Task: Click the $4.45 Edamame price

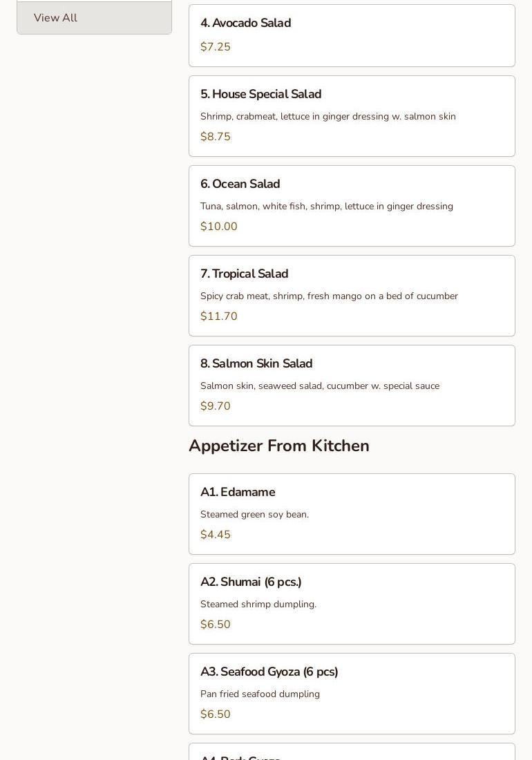Action: (x=216, y=535)
